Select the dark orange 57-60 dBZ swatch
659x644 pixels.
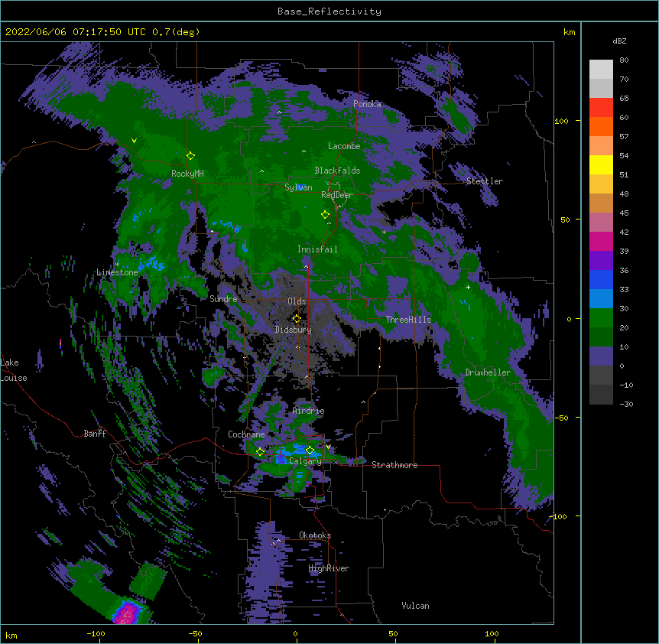pos(601,126)
